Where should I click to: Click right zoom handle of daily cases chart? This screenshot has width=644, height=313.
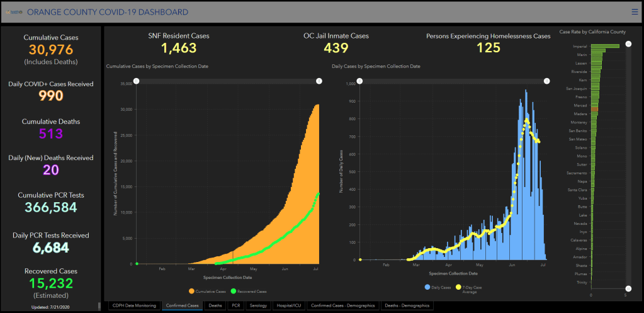click(546, 81)
